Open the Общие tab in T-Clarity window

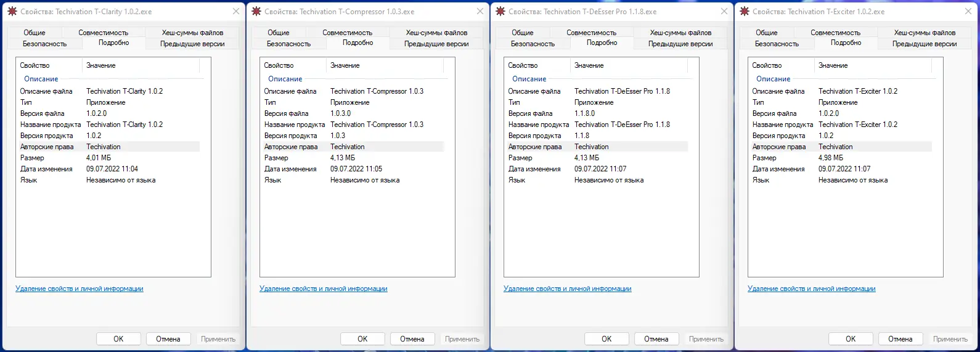(x=35, y=33)
